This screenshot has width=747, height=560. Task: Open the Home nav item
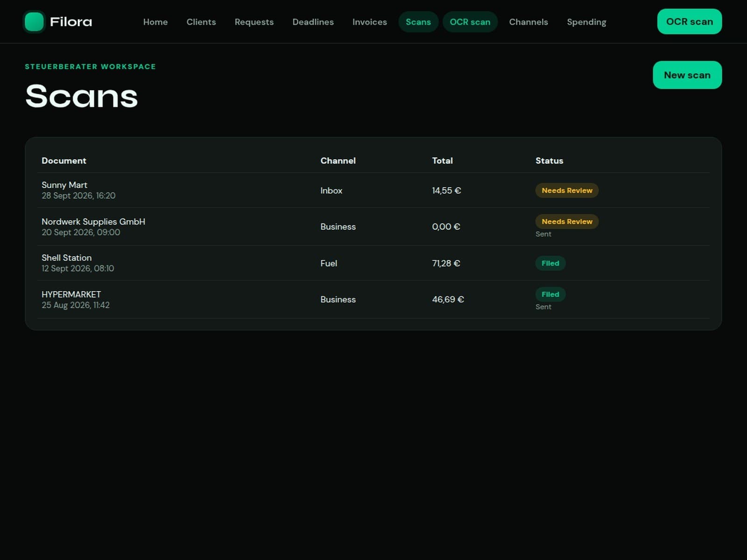click(155, 22)
